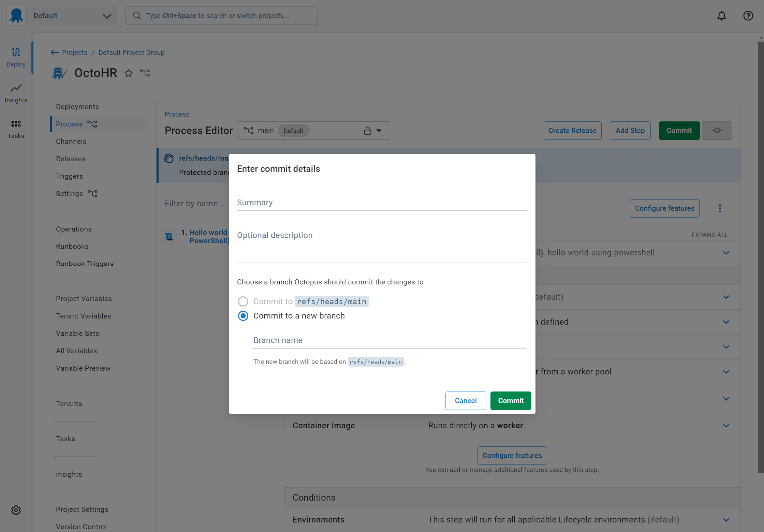Screen dimensions: 764x532
Task: Click the project search box
Action: [x=221, y=16]
